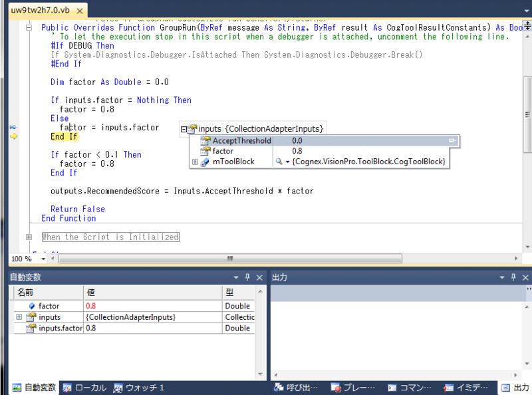Screen dimensions: 532x395
Task: Click the red 0.8 value of factor
Action: pyautogui.click(x=91, y=306)
